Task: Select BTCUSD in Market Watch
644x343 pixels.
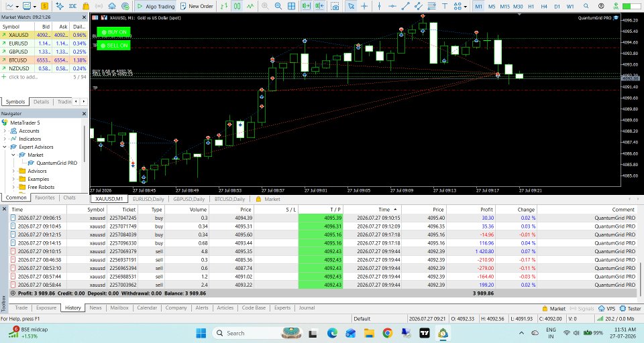Action: 18,60
